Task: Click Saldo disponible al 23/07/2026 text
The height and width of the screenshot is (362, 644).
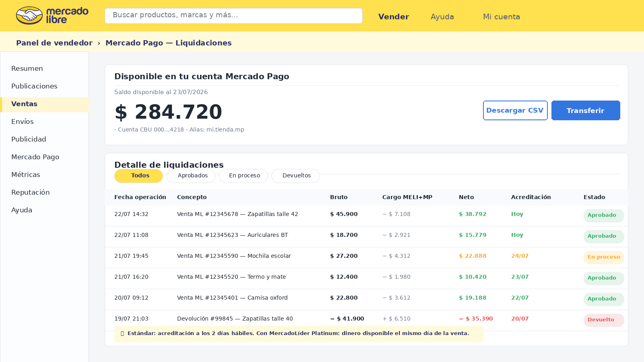Action: coord(161,92)
